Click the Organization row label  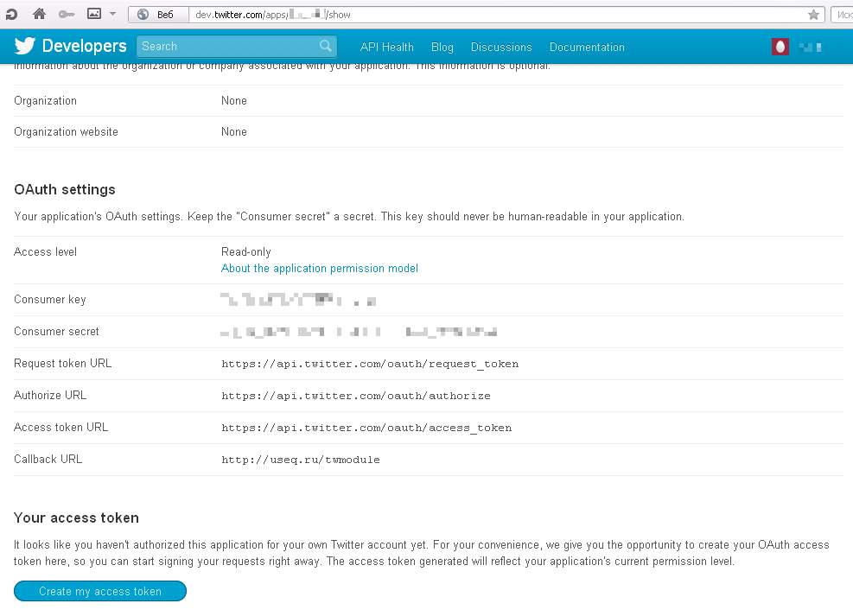point(45,100)
